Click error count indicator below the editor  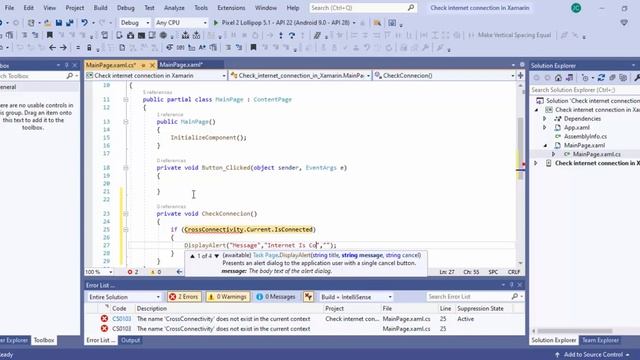(133, 272)
